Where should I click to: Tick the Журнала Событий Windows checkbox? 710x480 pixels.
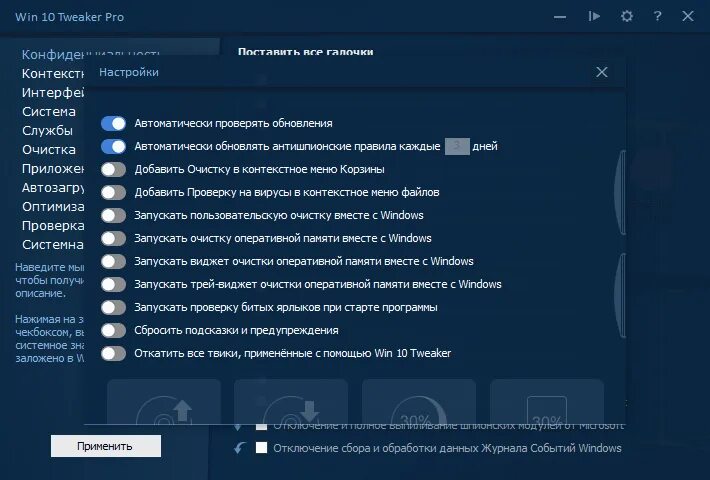261,448
